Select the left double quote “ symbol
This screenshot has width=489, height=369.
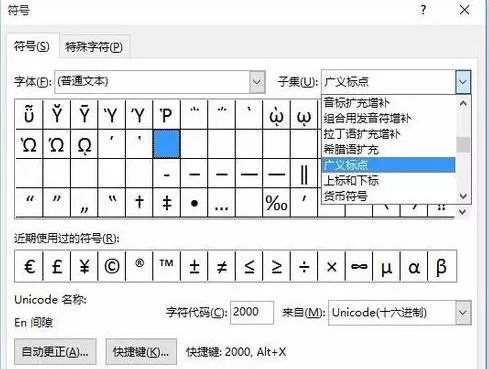pyautogui.click(x=29, y=202)
